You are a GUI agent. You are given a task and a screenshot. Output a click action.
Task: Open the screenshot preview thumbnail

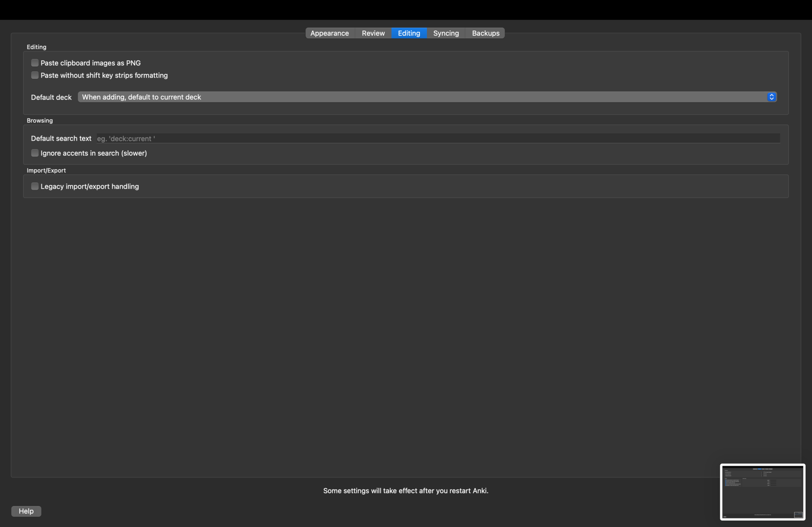click(x=762, y=492)
